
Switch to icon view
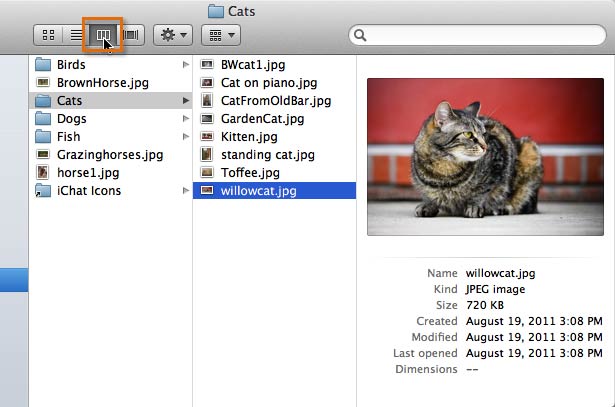pyautogui.click(x=47, y=35)
